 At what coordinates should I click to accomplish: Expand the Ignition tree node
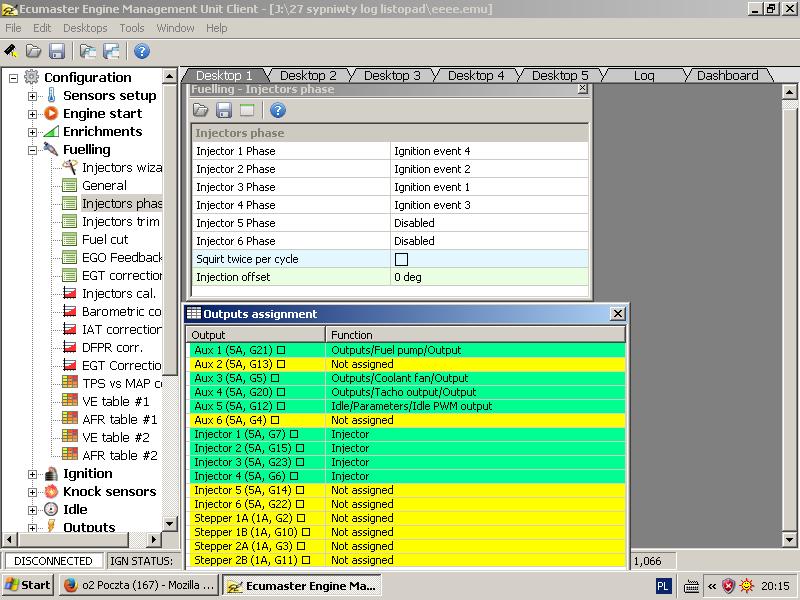[32, 474]
